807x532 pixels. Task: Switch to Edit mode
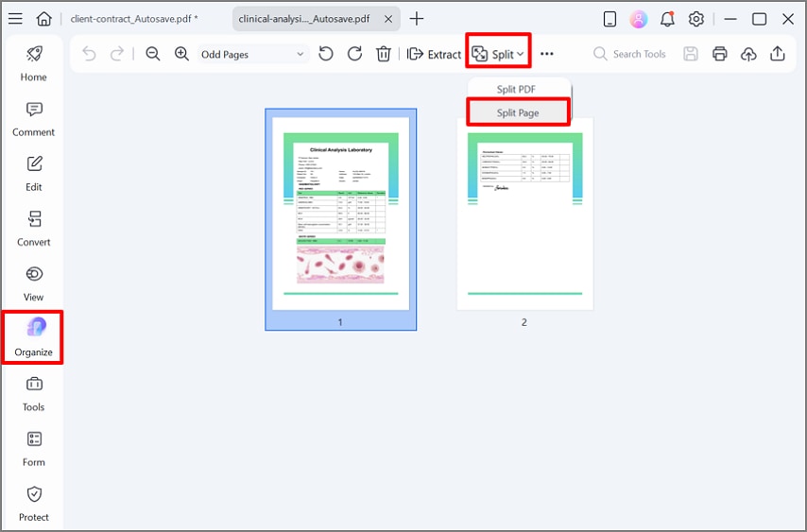pyautogui.click(x=33, y=174)
